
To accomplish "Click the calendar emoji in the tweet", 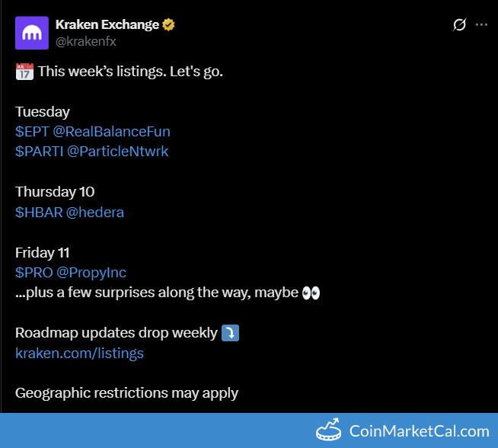I will click(24, 72).
